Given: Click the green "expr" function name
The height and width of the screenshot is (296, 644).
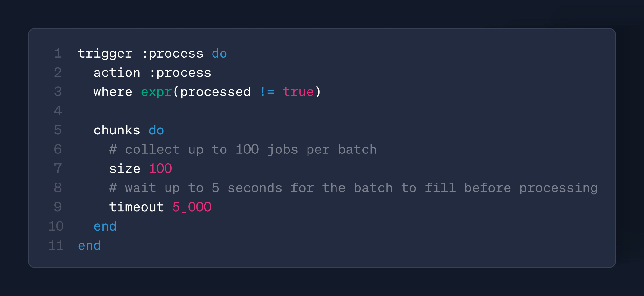Looking at the screenshot, I should click(x=156, y=92).
